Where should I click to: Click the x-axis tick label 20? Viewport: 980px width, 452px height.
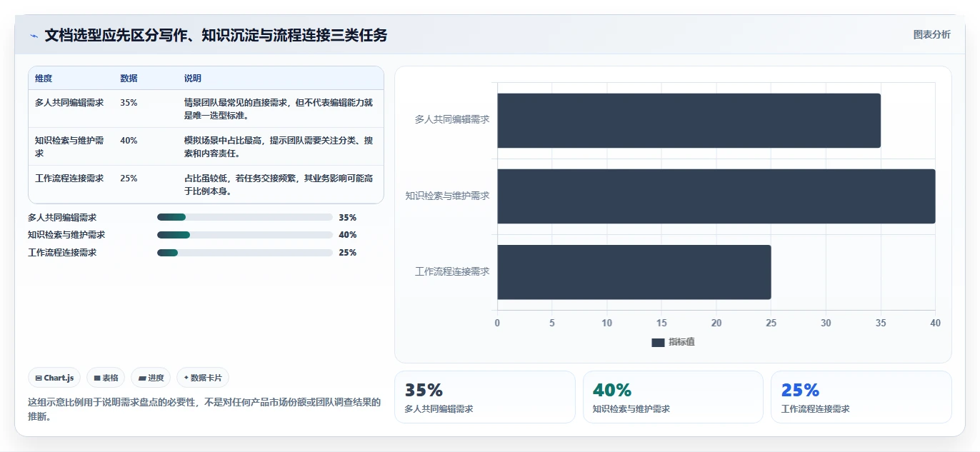click(716, 323)
